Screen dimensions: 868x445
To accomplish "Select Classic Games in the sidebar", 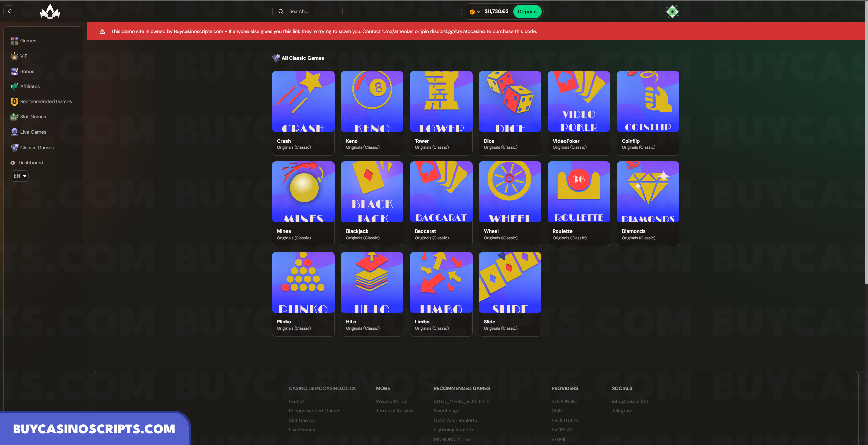I will click(x=37, y=148).
